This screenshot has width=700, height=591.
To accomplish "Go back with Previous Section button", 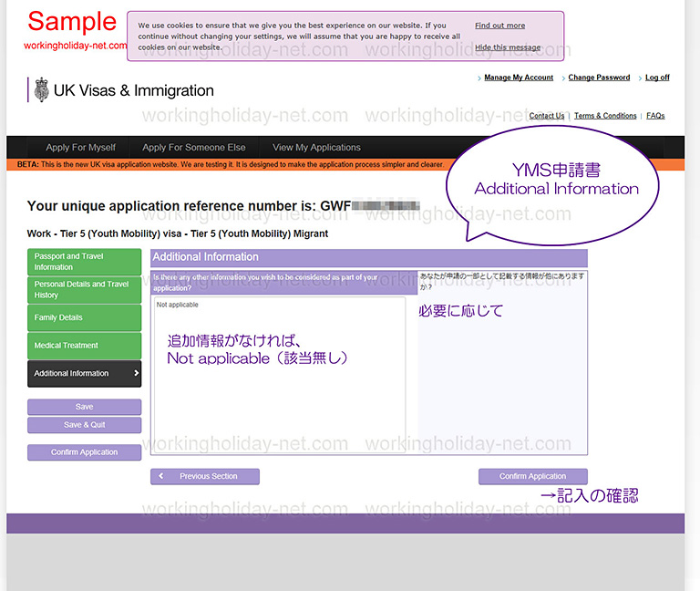I will [205, 476].
